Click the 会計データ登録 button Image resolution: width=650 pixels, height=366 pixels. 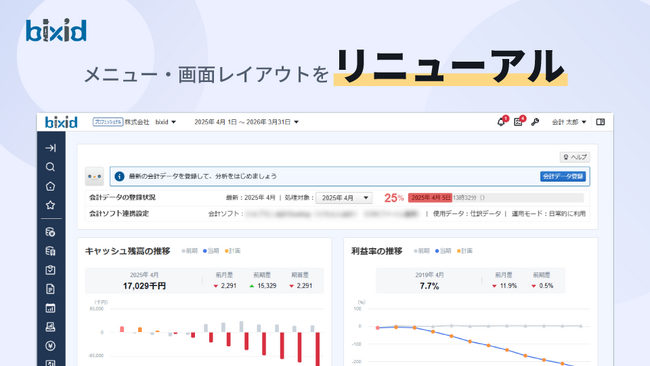pos(563,177)
